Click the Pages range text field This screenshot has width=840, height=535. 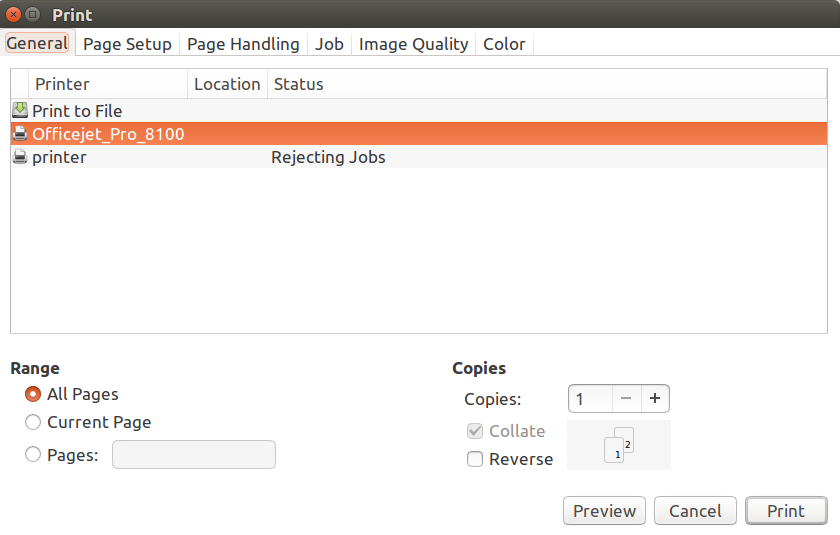[x=194, y=455]
